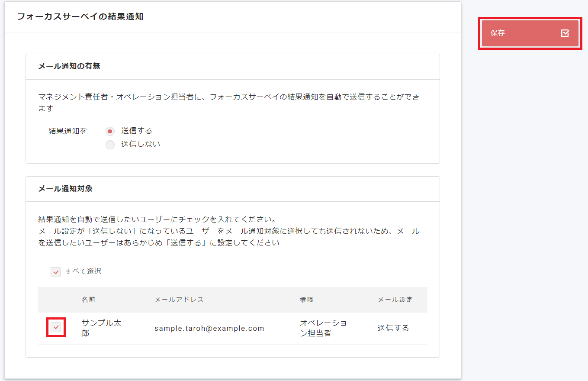
Task: Click the name サンプル太郎 in the table
Action: coord(100,328)
